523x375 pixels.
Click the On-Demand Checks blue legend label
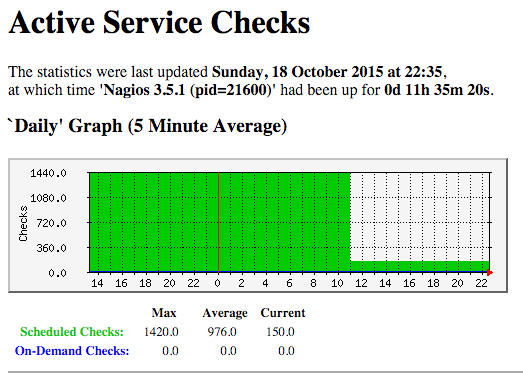pos(72,351)
